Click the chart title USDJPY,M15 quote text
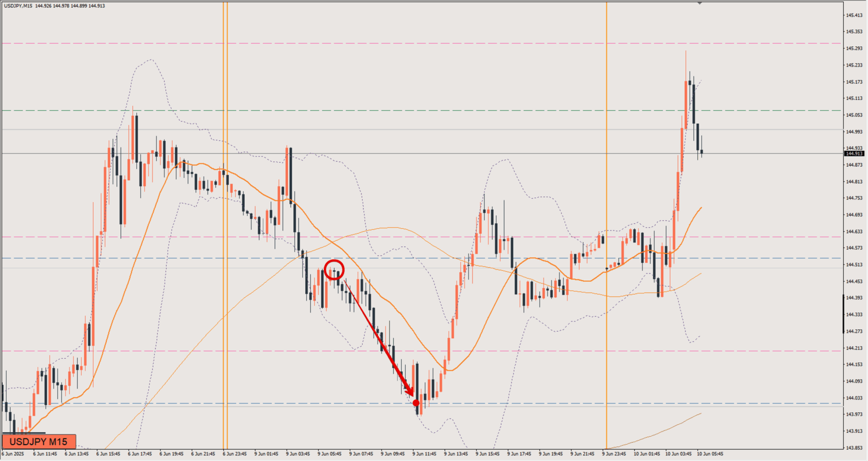The height and width of the screenshot is (461, 868). coord(54,6)
